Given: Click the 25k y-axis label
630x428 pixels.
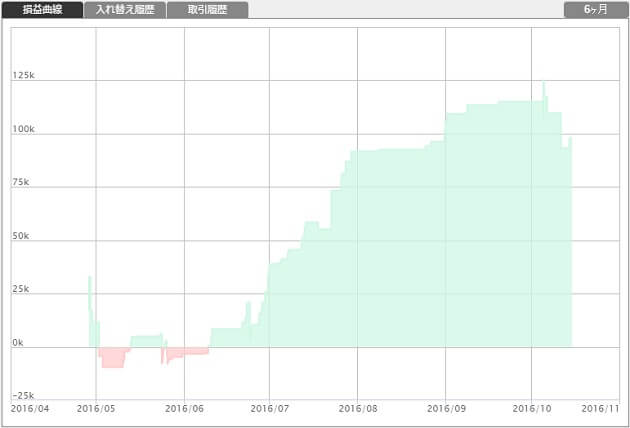Looking at the screenshot, I should coord(20,289).
